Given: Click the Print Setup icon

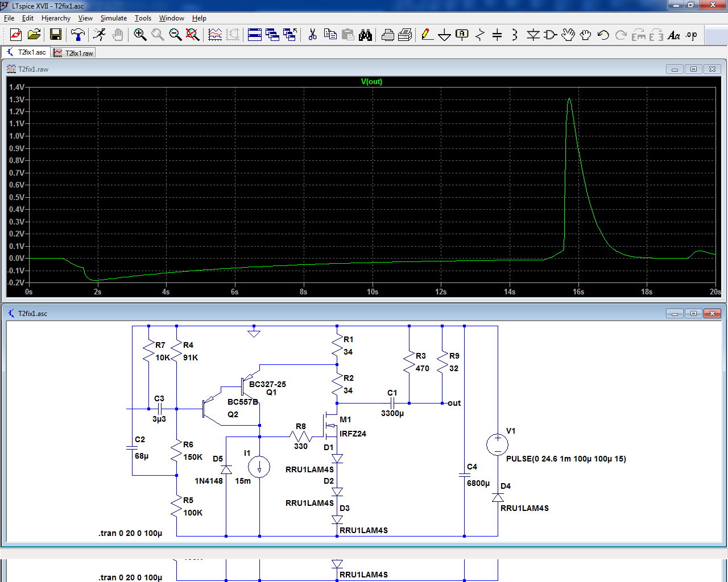Looking at the screenshot, I should (x=406, y=35).
